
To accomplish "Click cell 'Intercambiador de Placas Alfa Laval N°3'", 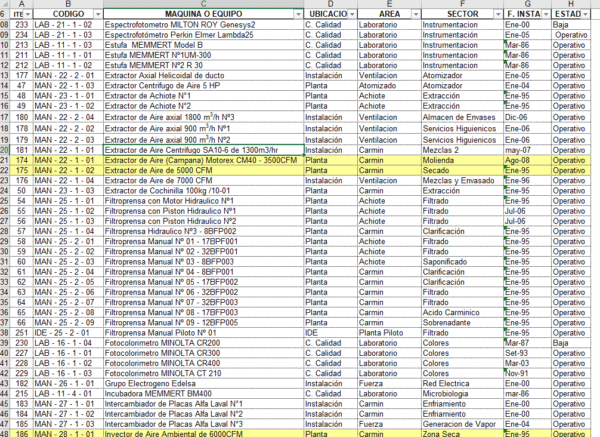I will [204, 424].
